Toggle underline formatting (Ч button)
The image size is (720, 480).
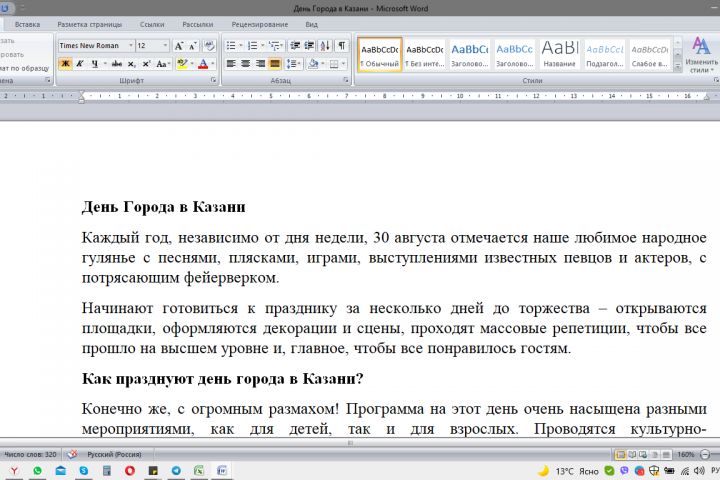tap(94, 64)
